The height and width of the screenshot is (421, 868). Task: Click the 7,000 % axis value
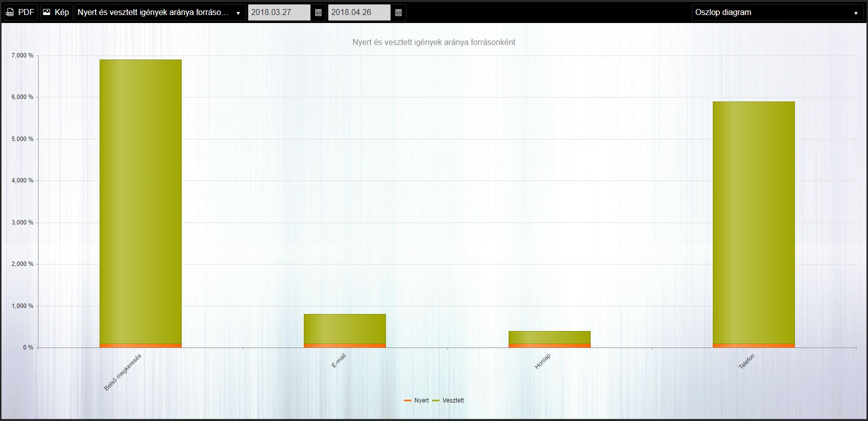click(x=23, y=55)
